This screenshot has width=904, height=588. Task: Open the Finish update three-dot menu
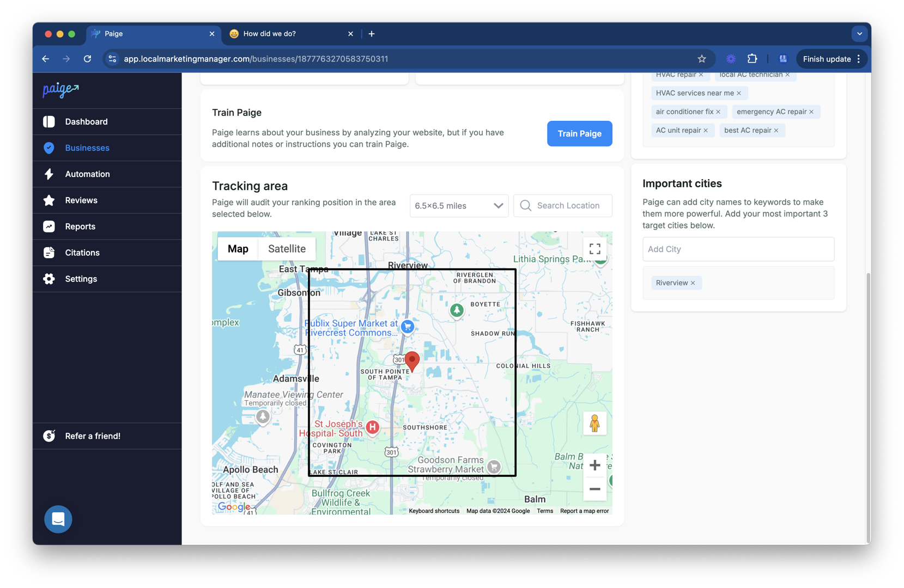pyautogui.click(x=860, y=59)
